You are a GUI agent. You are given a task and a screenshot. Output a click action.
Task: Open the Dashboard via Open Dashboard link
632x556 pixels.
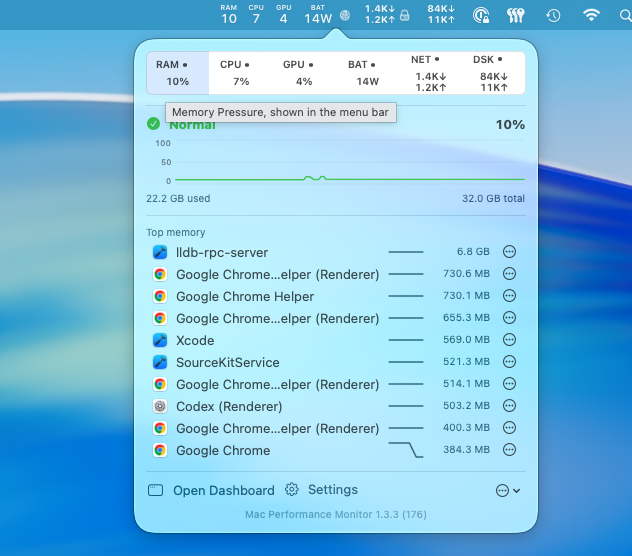pyautogui.click(x=224, y=490)
